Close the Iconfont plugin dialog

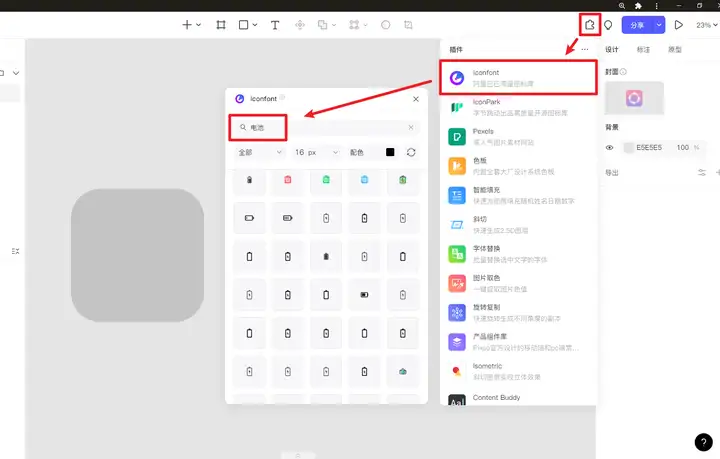tap(416, 99)
